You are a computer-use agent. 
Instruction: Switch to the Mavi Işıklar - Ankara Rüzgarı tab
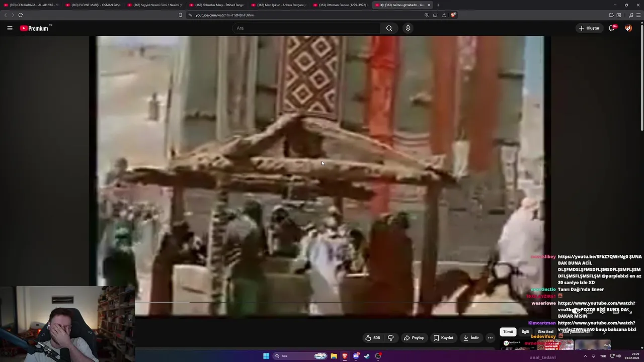click(278, 5)
